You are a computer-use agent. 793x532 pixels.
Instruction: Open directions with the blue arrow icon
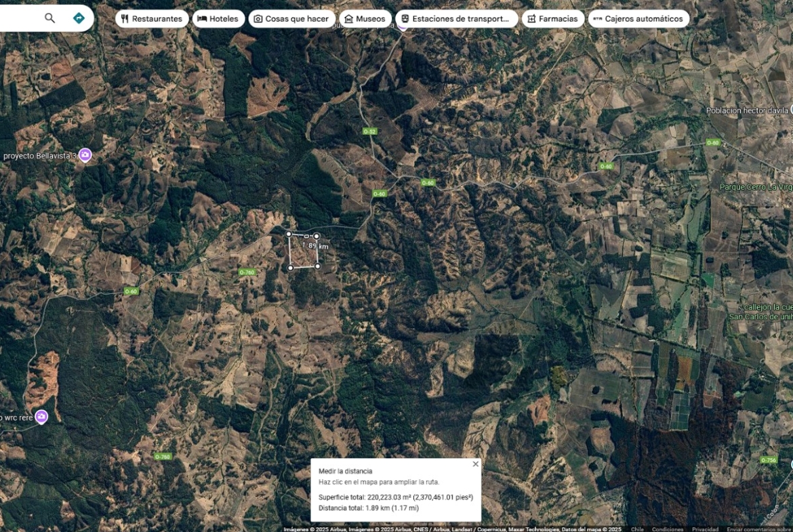(79, 18)
